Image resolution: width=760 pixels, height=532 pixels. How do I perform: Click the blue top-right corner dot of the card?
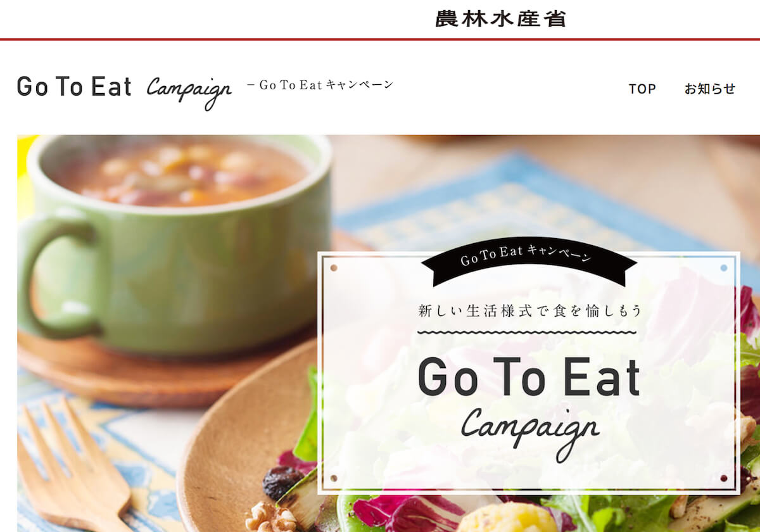click(724, 268)
